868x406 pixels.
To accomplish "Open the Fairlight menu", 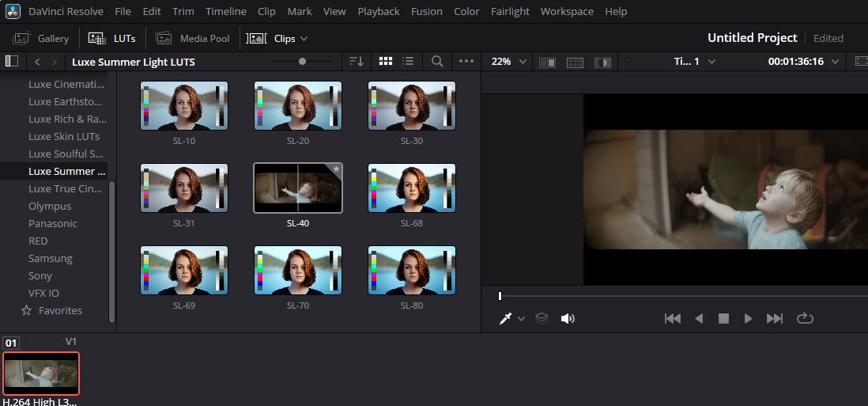I will coord(510,11).
